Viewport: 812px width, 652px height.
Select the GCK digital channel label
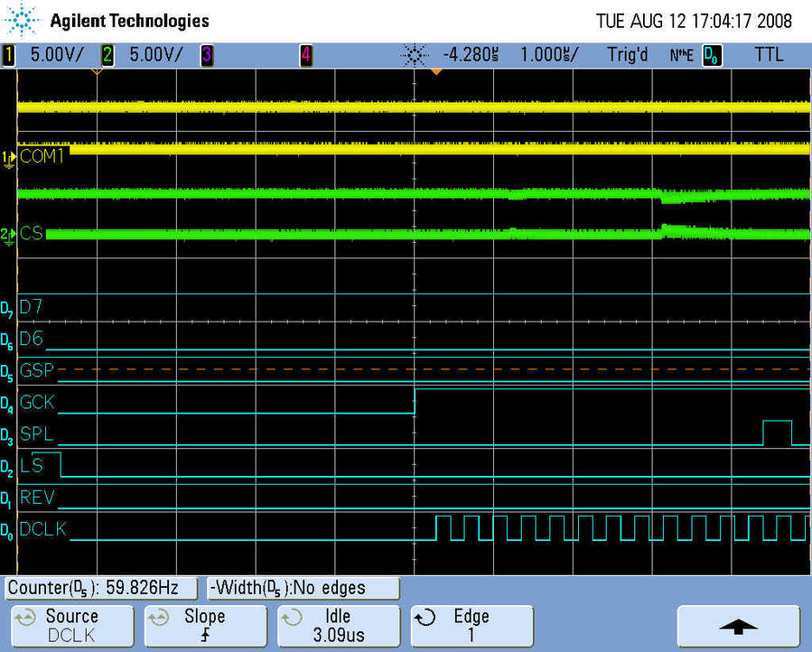[x=37, y=402]
